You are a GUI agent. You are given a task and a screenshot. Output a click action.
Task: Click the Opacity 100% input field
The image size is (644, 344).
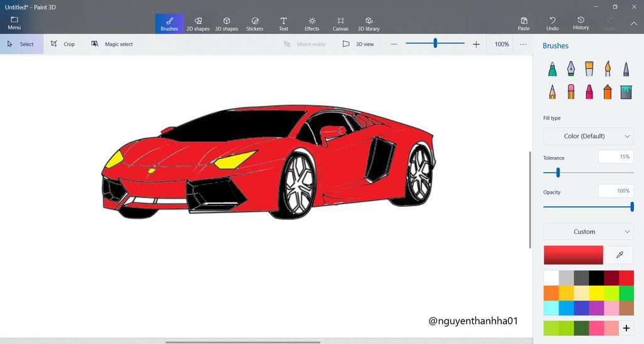click(x=616, y=191)
